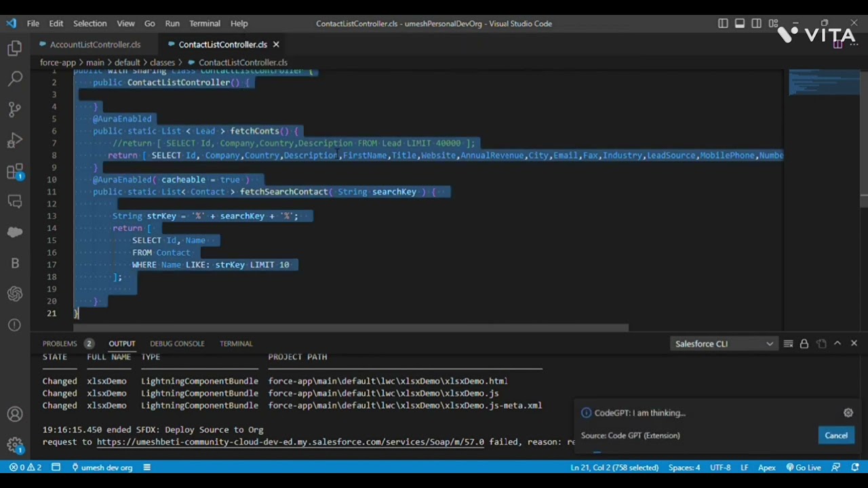Viewport: 868px width, 488px height.
Task: Toggle the output scroll lock icon
Action: tap(804, 344)
